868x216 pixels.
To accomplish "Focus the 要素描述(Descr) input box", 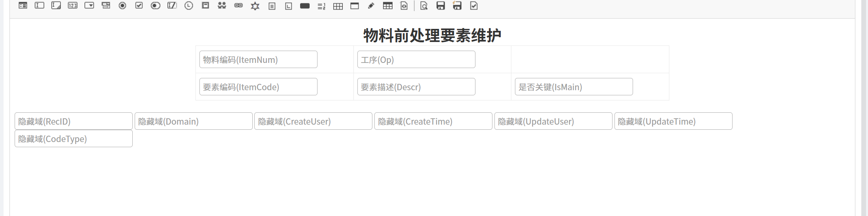I will (416, 87).
